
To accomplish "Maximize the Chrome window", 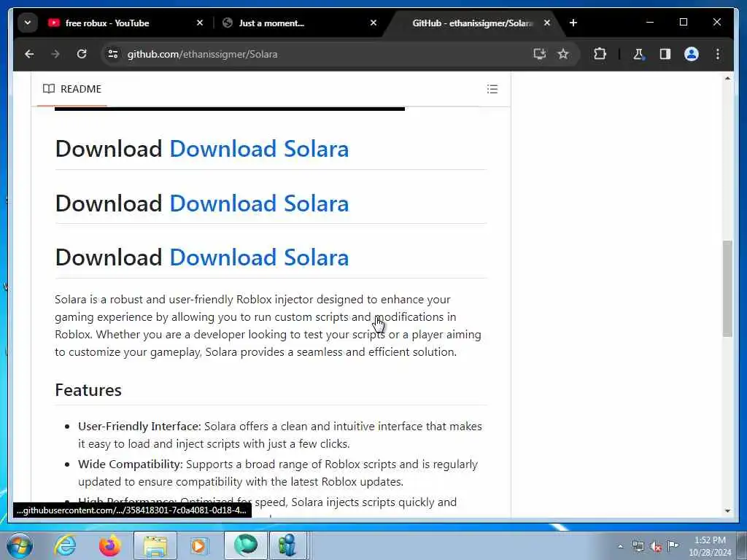I will click(x=683, y=23).
